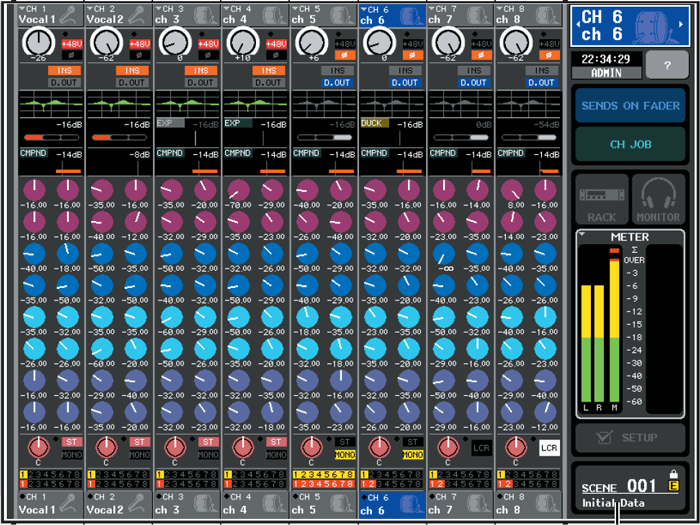Open the CMPND dynamics 2 field on CH 1
The width and height of the screenshot is (700, 525).
(51, 162)
